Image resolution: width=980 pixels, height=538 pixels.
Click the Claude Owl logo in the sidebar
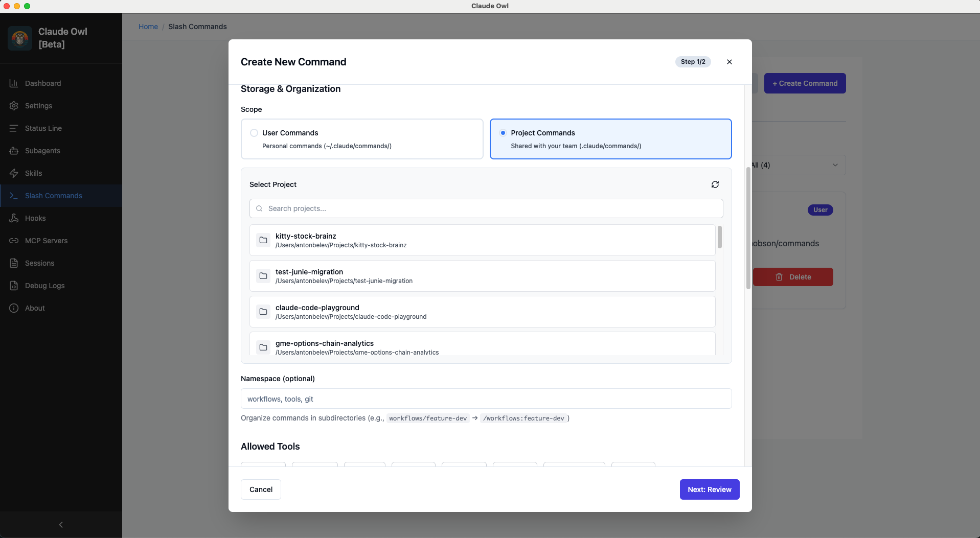(20, 38)
